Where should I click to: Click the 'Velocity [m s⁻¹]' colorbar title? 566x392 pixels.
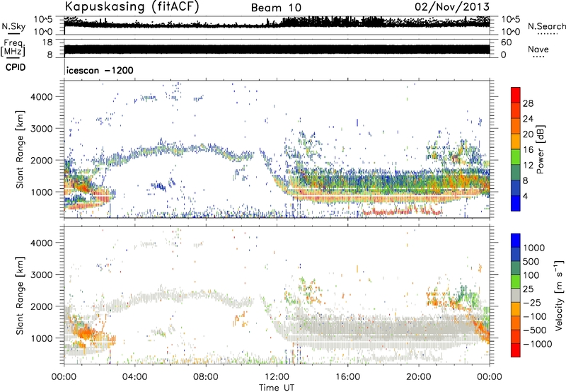[x=559, y=295]
